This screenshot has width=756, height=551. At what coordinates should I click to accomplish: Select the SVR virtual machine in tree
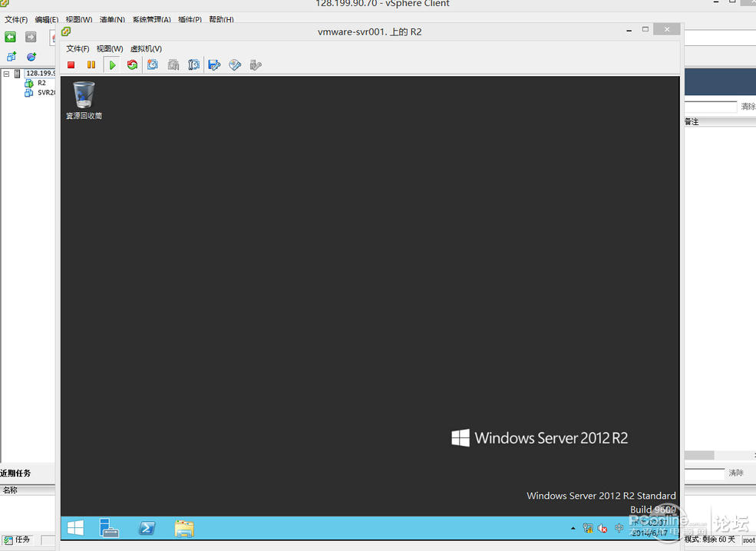[46, 93]
